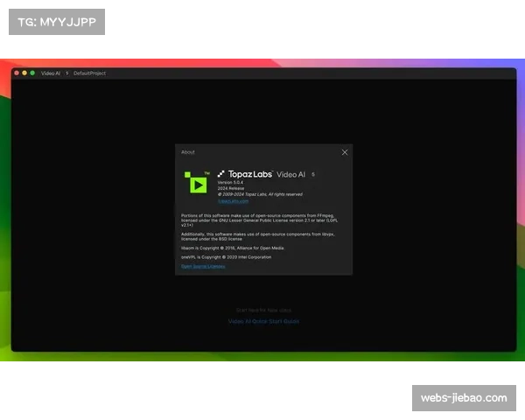The height and width of the screenshot is (420, 525).
Task: Click the green full-screen window button
Action: point(32,73)
